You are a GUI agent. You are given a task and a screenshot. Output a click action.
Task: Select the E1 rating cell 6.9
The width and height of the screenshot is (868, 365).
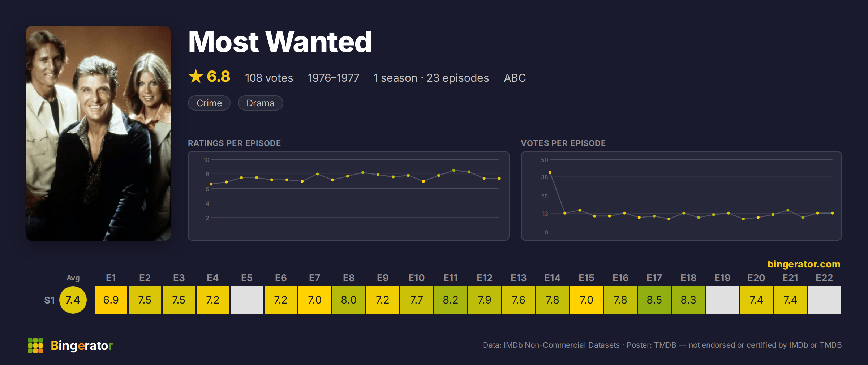pos(111,300)
